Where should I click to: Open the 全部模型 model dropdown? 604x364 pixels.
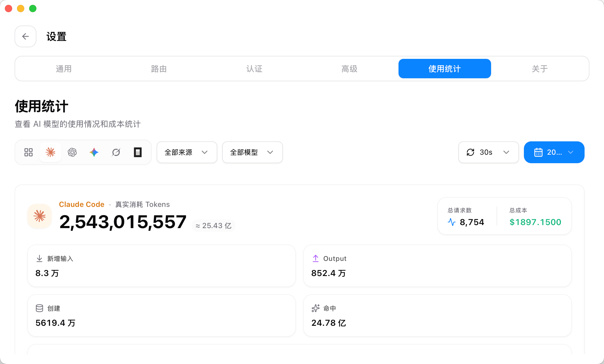253,152
